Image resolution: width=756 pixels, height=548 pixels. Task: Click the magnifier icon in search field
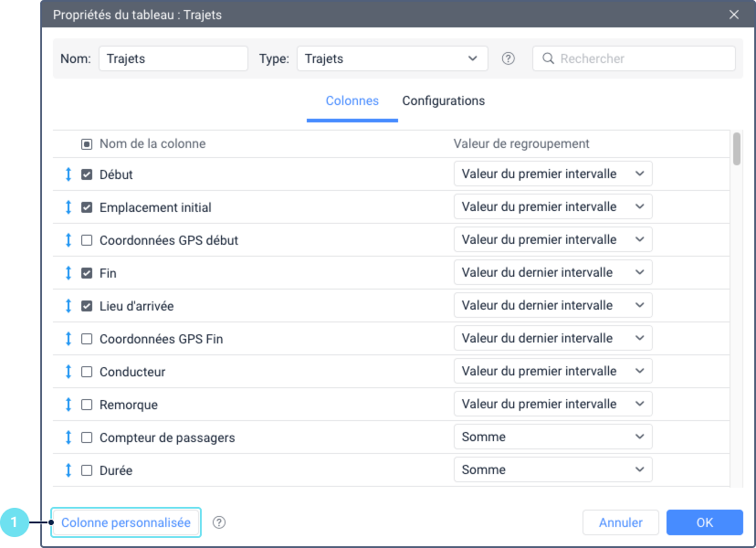548,58
